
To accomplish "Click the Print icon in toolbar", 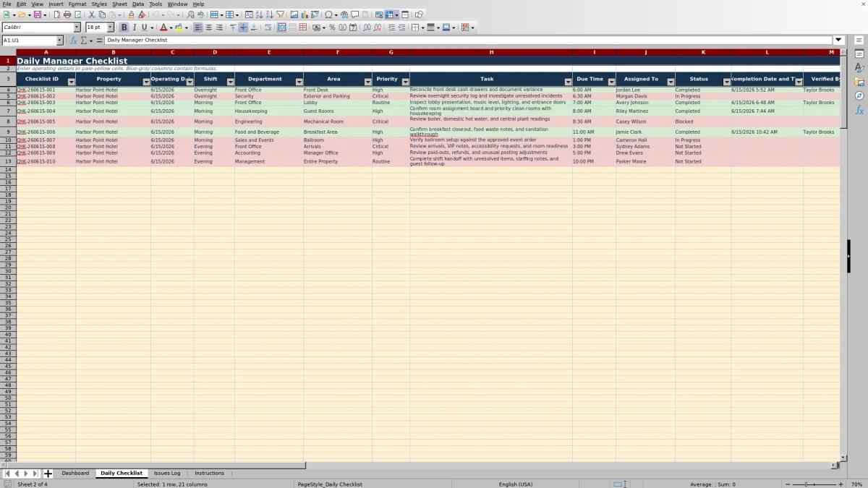I will tap(67, 14).
